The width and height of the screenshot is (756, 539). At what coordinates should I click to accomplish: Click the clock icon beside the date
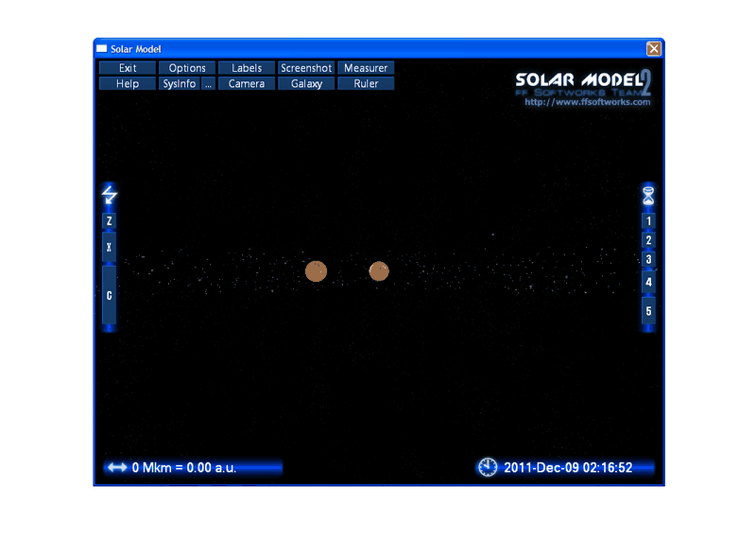click(x=488, y=467)
